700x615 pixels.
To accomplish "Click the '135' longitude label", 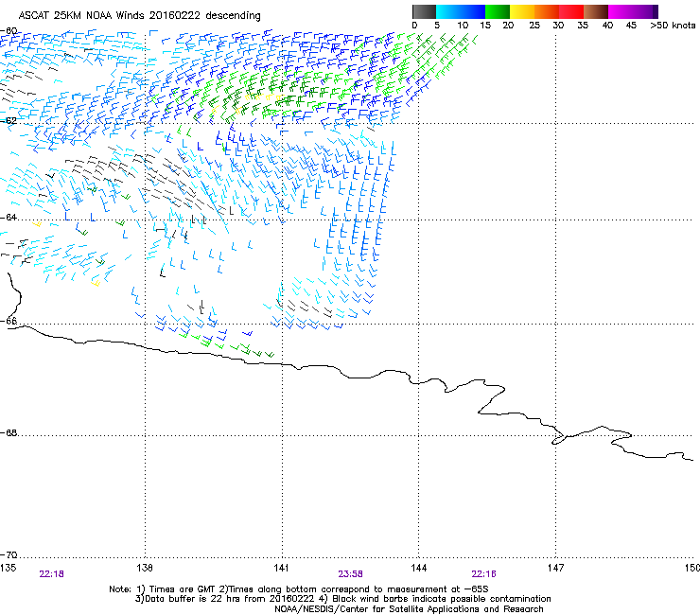I will 8,568.
